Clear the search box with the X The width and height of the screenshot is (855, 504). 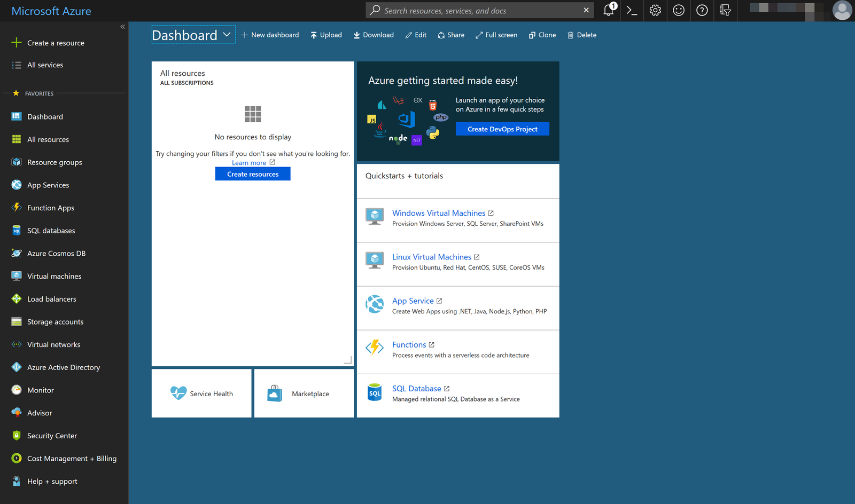pyautogui.click(x=586, y=10)
